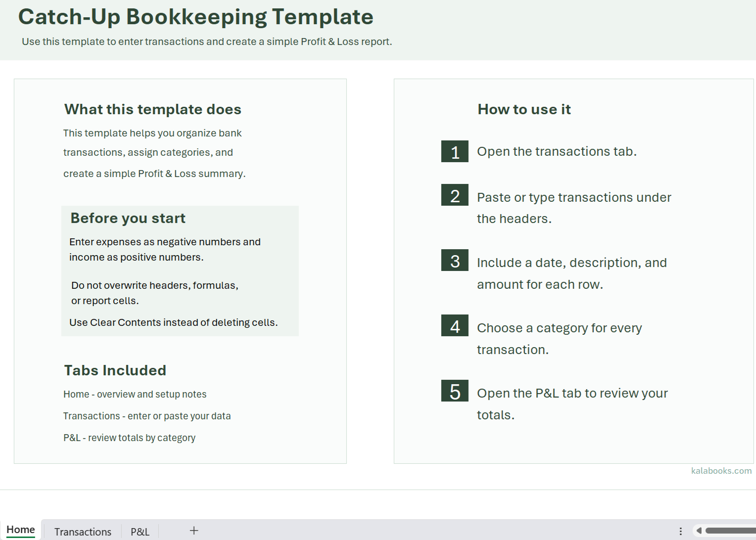Image resolution: width=756 pixels, height=540 pixels.
Task: Select the Catch-Up Bookkeeping Template title
Action: point(195,17)
